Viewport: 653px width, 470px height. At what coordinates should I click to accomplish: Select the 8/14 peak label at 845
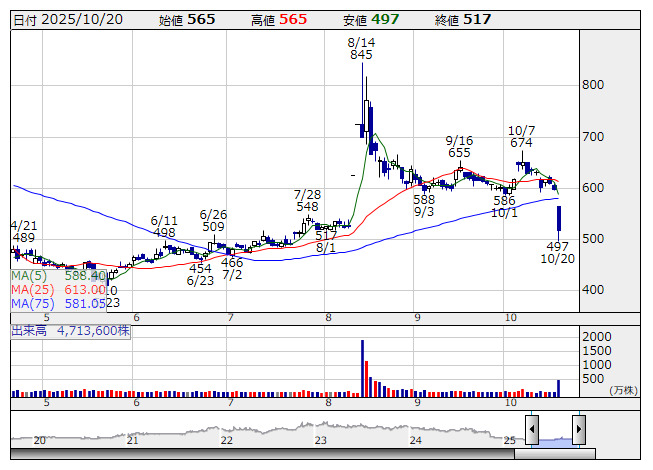pos(361,49)
